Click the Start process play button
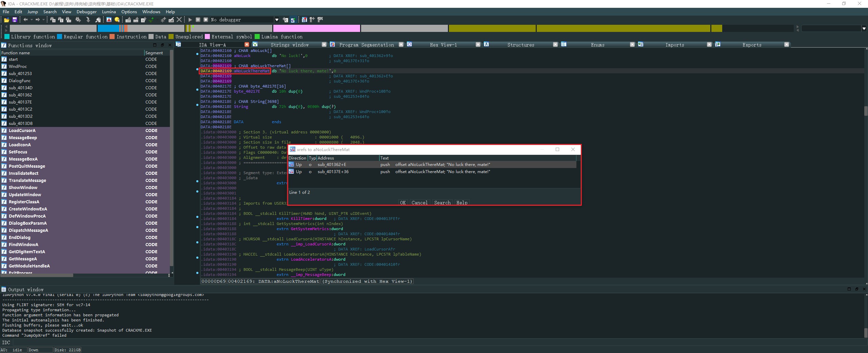868x353 pixels. 190,20
